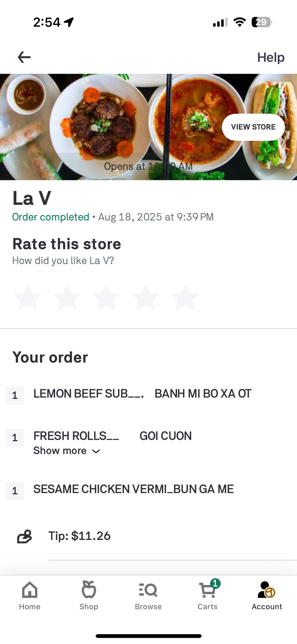Viewport: 297px width, 644px height.
Task: Give La V a two-star rating
Action: (67, 298)
